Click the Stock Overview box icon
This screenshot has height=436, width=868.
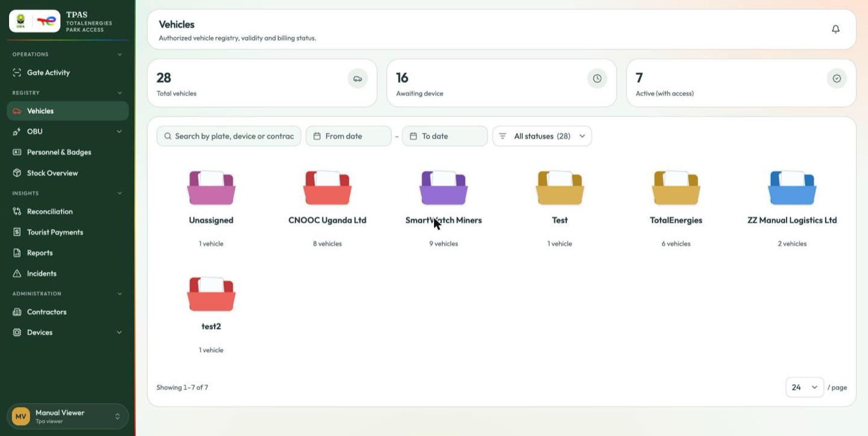[x=17, y=173]
